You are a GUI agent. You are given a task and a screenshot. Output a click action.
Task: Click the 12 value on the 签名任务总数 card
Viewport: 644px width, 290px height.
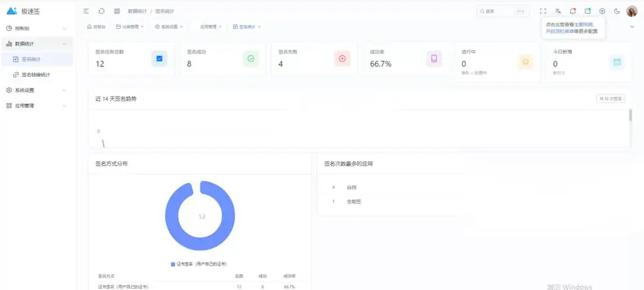(x=100, y=64)
